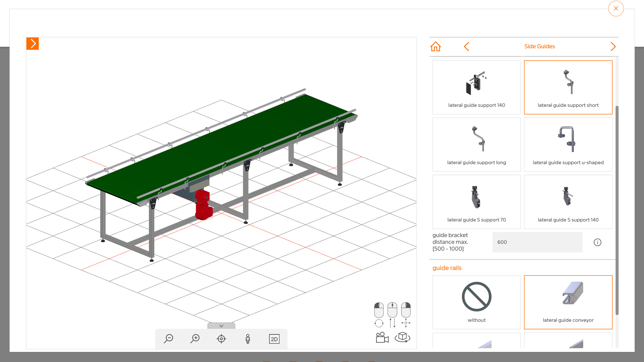The width and height of the screenshot is (644, 362).
Task: Expand the orange sidebar arrow panel
Action: click(x=33, y=44)
